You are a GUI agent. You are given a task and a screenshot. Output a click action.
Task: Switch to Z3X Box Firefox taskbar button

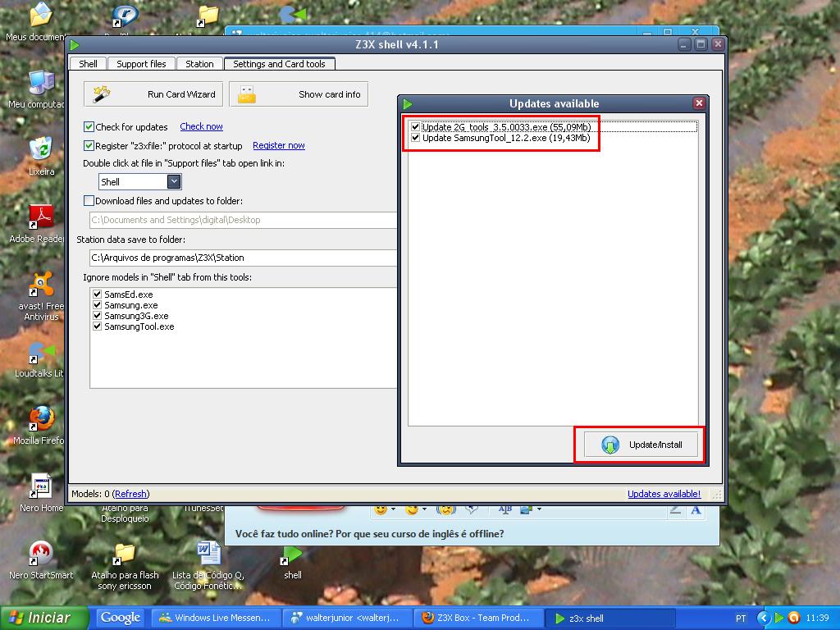(478, 618)
